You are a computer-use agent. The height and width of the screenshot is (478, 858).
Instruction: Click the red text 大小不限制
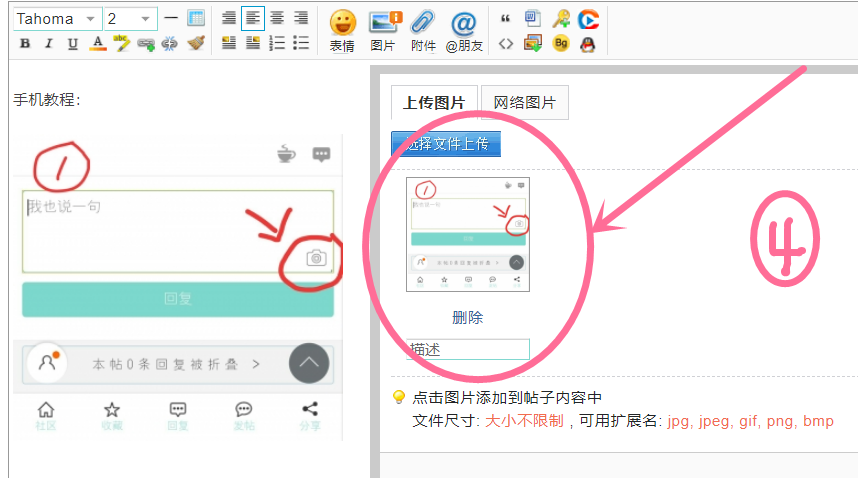point(524,421)
